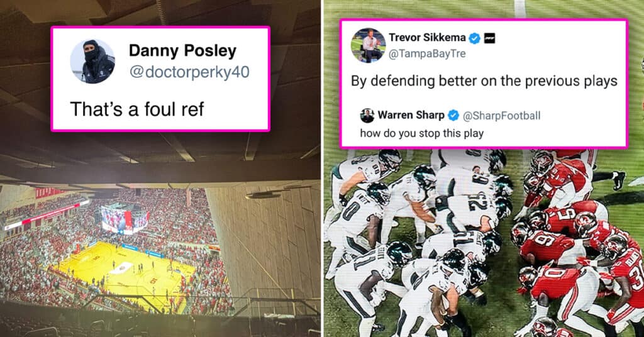Click the yellow basketball court
Viewport: 644px width, 337px height.
123,270
